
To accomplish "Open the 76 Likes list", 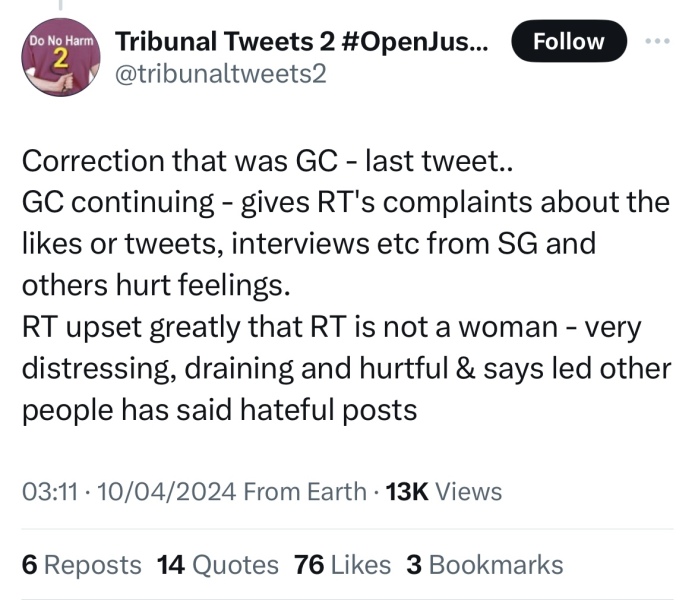I will 343,564.
